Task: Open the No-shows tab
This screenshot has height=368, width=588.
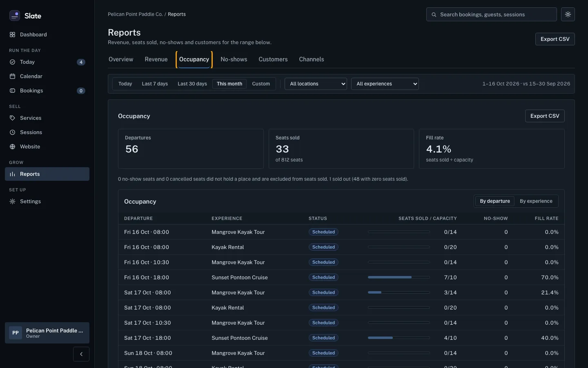Action: pyautogui.click(x=234, y=60)
